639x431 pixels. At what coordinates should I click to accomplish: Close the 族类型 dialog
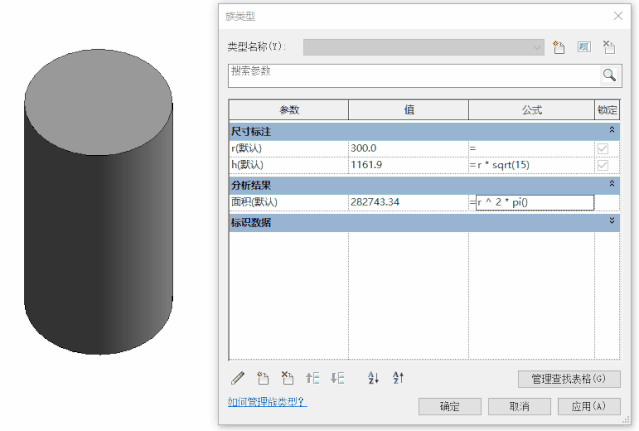(618, 16)
